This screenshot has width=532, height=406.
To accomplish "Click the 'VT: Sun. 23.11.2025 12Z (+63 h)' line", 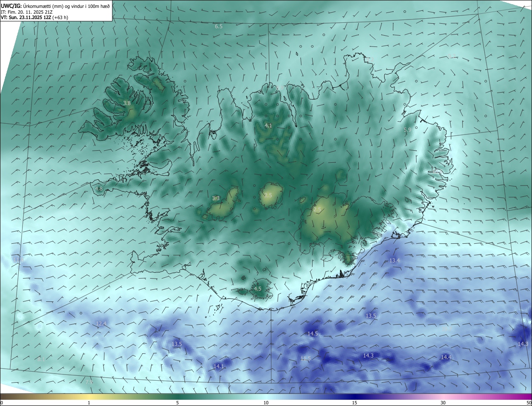I will (x=34, y=17).
